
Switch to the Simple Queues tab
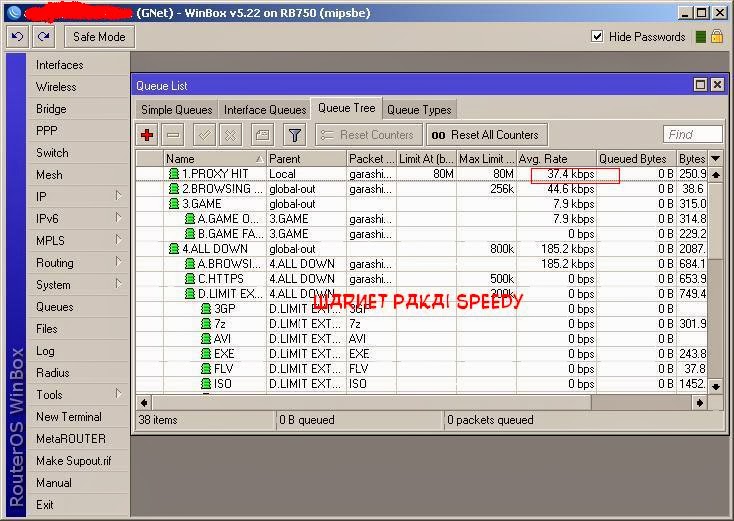[x=176, y=110]
